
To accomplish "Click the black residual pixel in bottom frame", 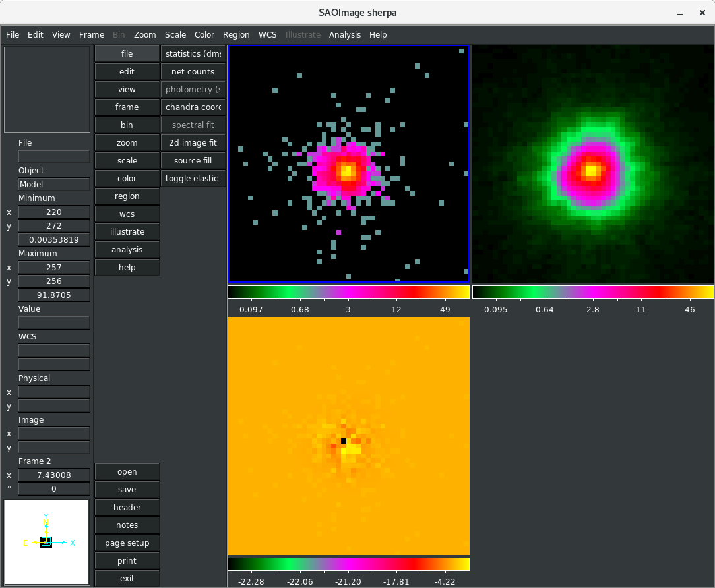I will coord(344,441).
